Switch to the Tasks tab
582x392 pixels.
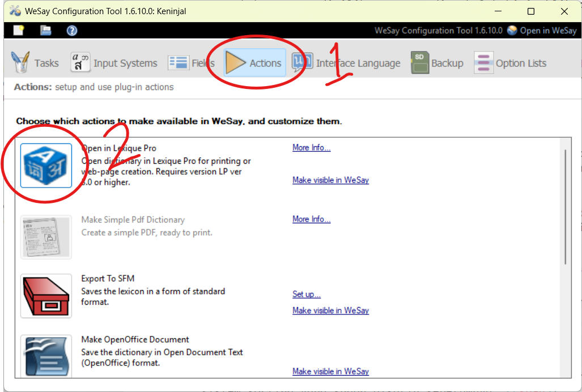(x=35, y=63)
